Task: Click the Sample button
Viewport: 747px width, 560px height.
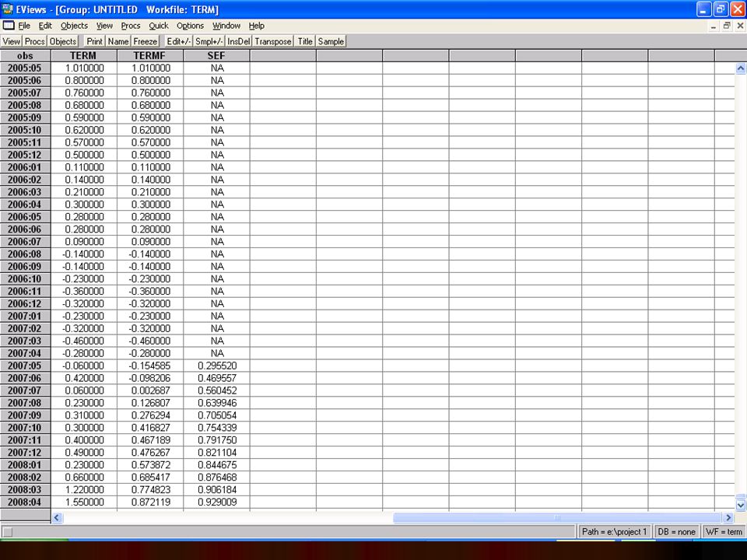Action: 331,41
